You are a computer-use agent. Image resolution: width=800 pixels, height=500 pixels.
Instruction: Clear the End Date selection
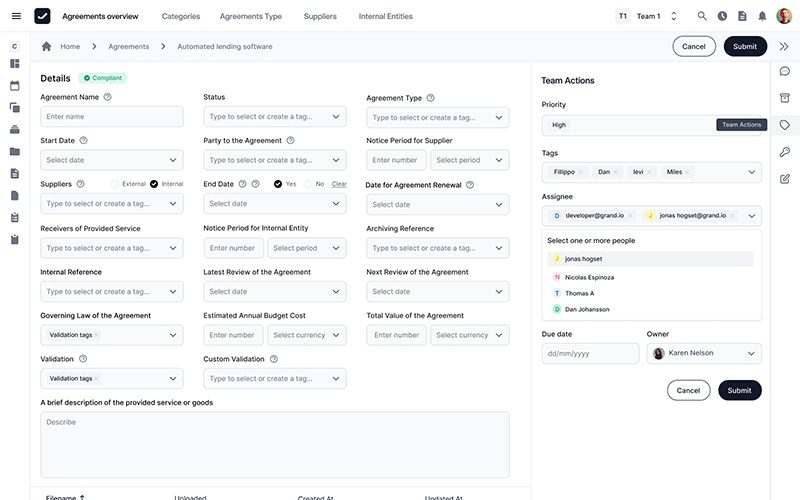pyautogui.click(x=339, y=184)
